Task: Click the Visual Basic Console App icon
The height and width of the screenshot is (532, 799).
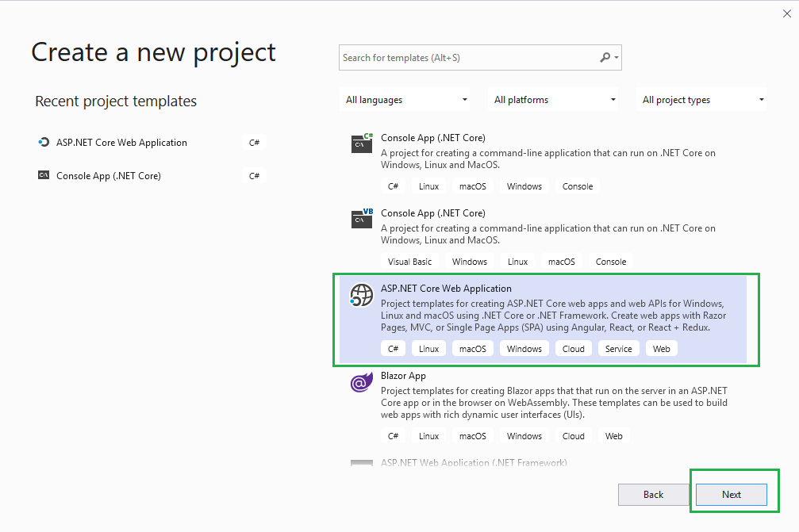Action: 362,219
